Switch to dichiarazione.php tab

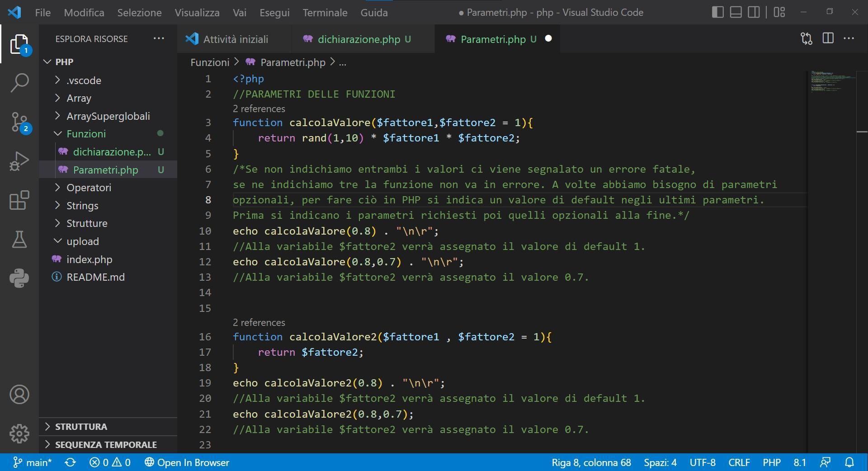pos(363,39)
